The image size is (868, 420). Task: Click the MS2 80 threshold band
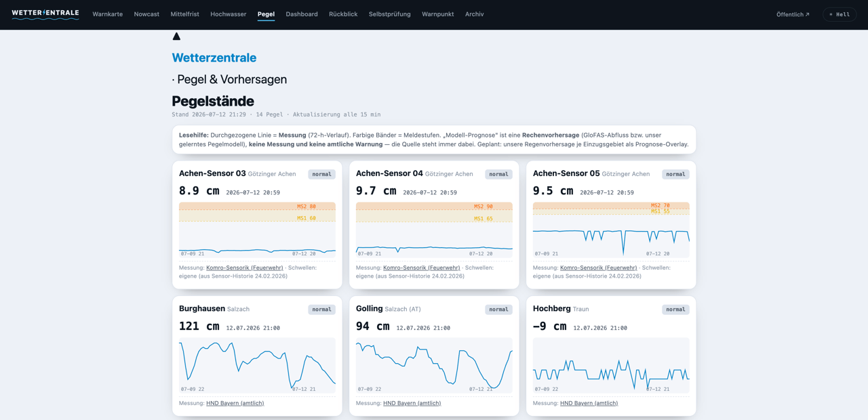257,206
